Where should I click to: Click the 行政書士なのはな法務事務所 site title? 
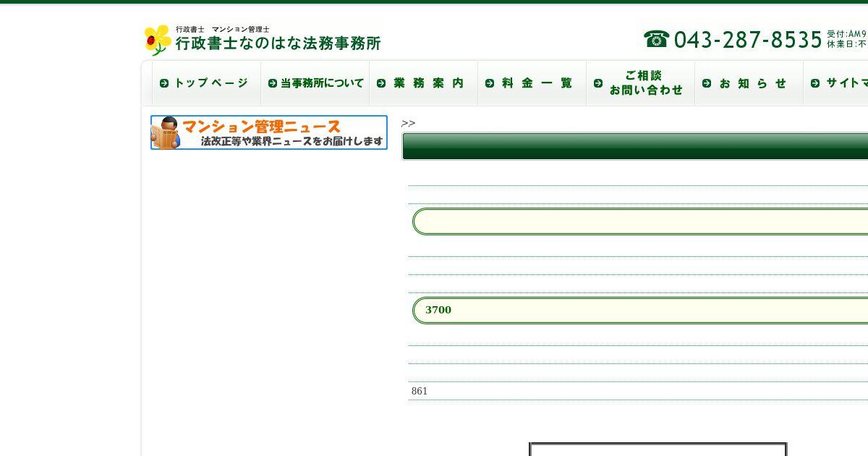coord(278,43)
